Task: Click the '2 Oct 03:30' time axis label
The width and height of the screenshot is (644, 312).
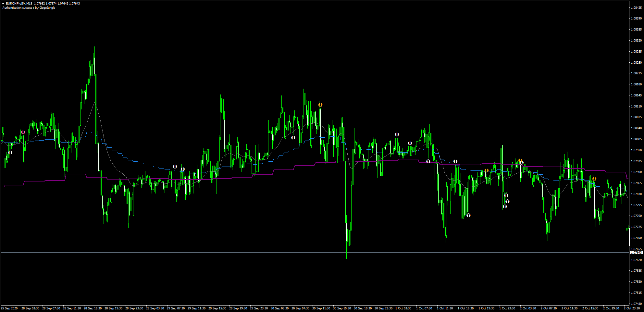Action: [528, 308]
